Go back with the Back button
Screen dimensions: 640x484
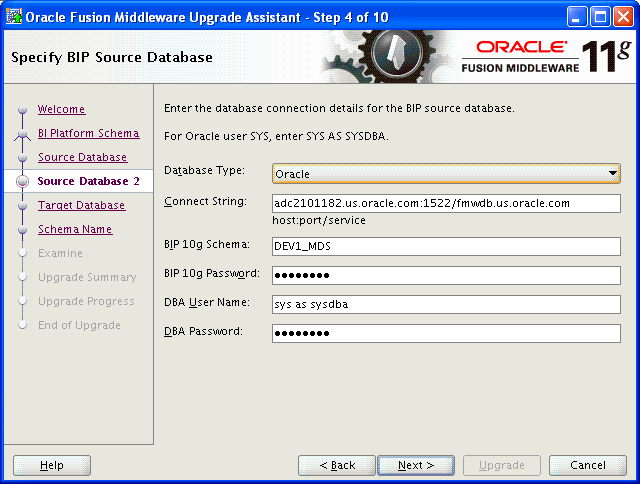click(x=337, y=465)
